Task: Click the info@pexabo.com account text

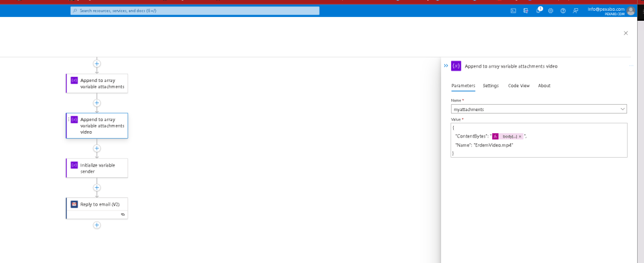Action: [606, 9]
